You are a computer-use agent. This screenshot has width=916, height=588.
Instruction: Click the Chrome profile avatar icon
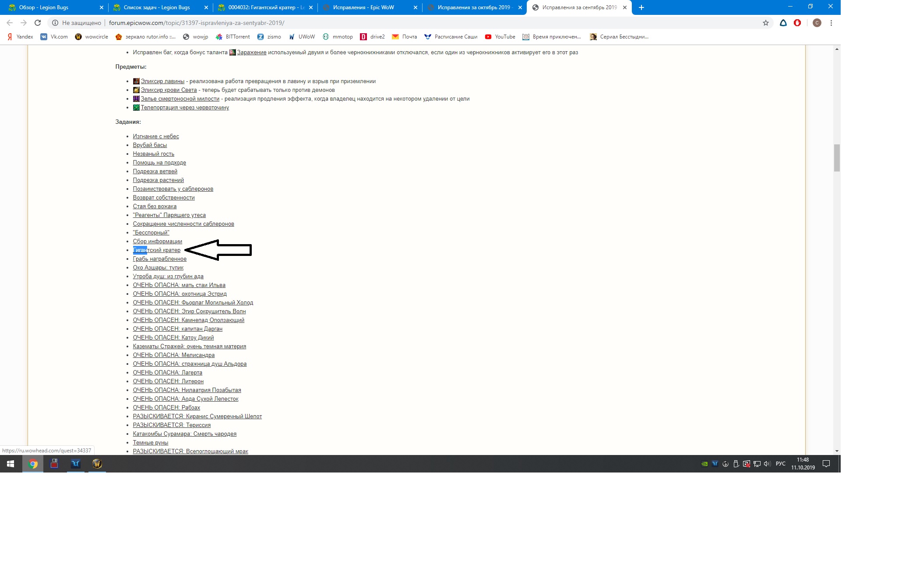[x=817, y=23]
